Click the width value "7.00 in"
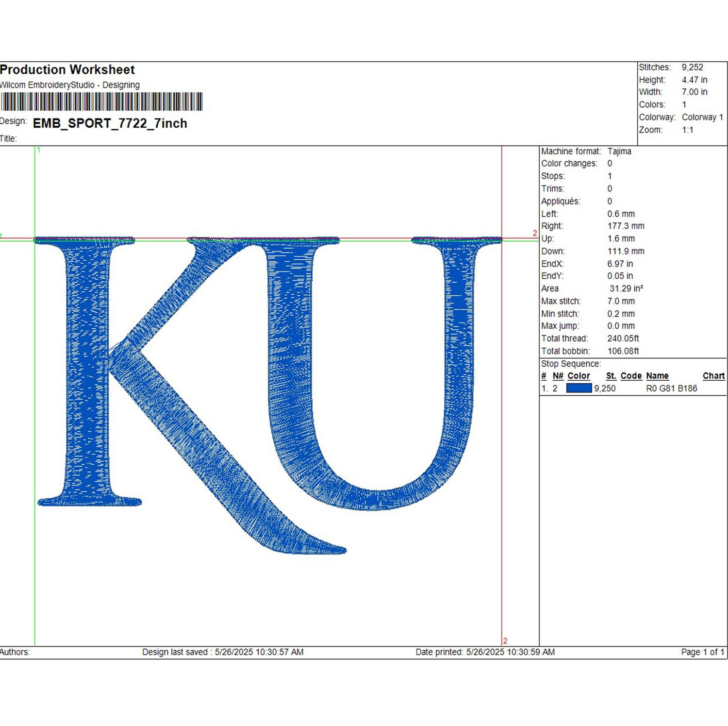Screen dimensions: 728x726 695,92
